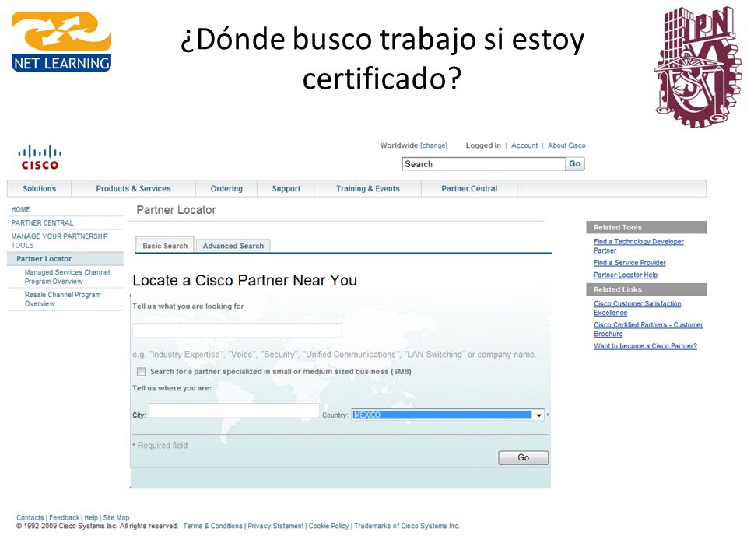This screenshot has width=747, height=560.
Task: Open Cisco Customer Satisfaction Excellence link
Action: click(637, 308)
